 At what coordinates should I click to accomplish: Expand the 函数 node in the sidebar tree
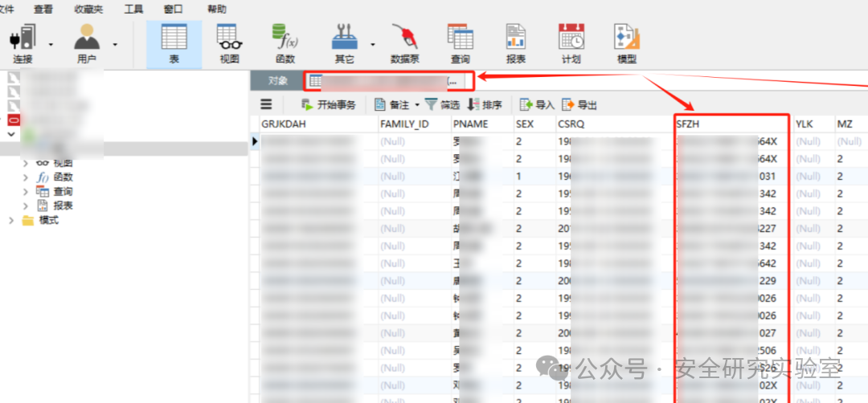point(26,177)
